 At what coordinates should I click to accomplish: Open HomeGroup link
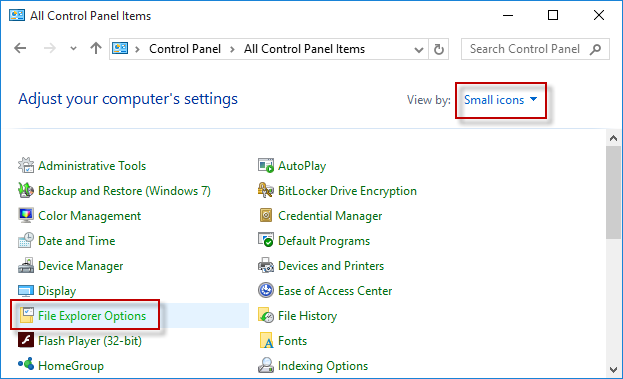(x=71, y=365)
